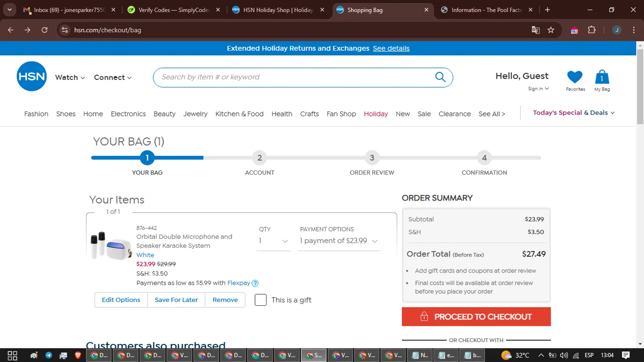Click the taskbar clock 13:04
The image size is (644, 362).
(x=607, y=355)
